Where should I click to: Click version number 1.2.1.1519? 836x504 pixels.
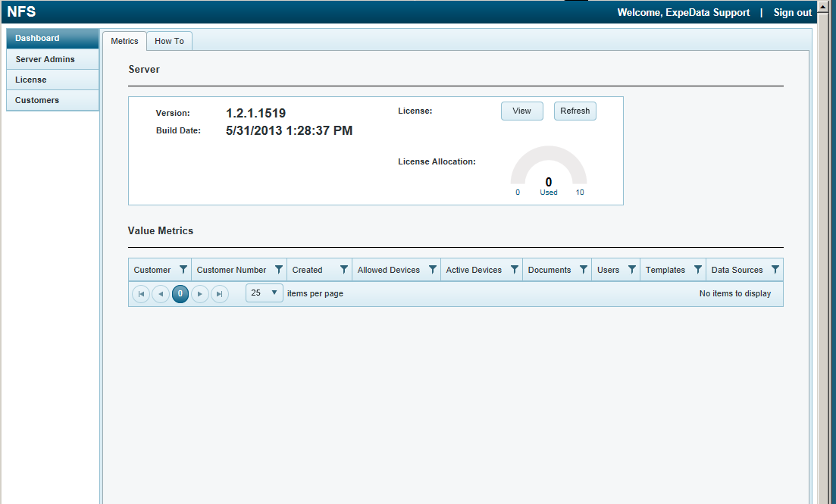(256, 113)
